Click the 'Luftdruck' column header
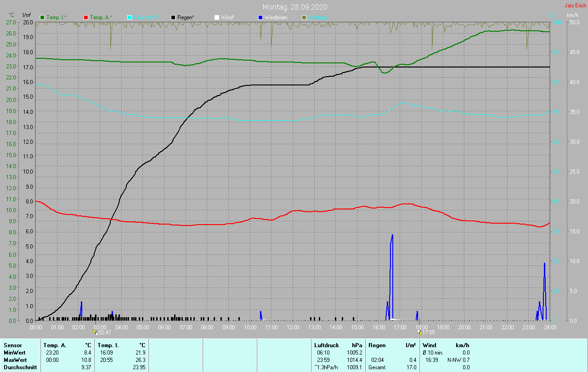Screen dimensions: 588x372 click(x=327, y=345)
